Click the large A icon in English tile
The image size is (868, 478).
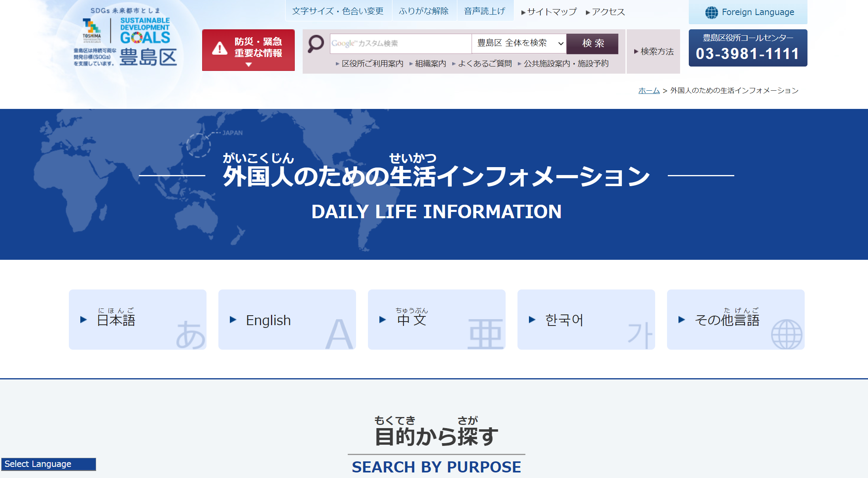(339, 334)
